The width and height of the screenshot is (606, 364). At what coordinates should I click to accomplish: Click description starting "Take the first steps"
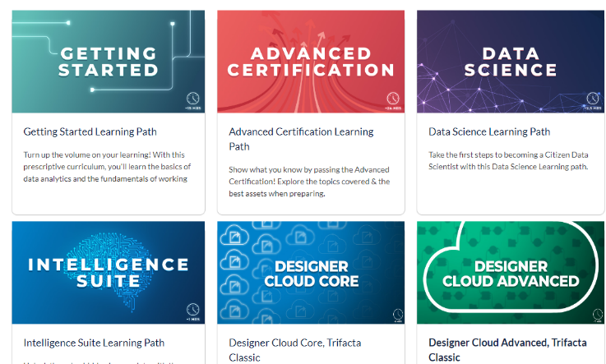(x=508, y=160)
